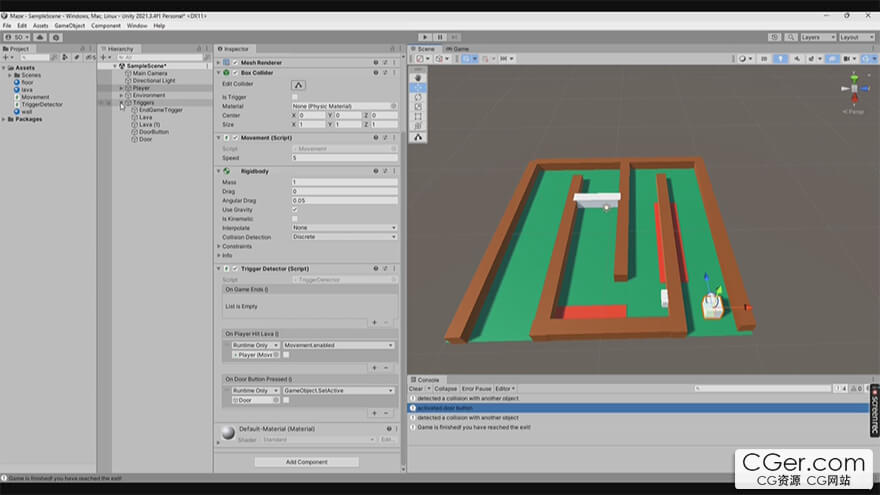
Task: Open the Collision Detection dropdown
Action: (x=344, y=237)
